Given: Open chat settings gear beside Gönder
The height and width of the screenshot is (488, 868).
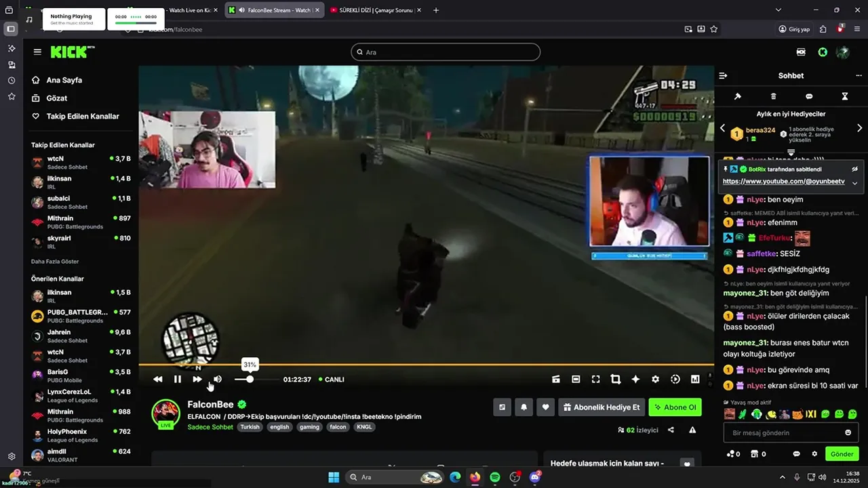Looking at the screenshot, I should (815, 454).
